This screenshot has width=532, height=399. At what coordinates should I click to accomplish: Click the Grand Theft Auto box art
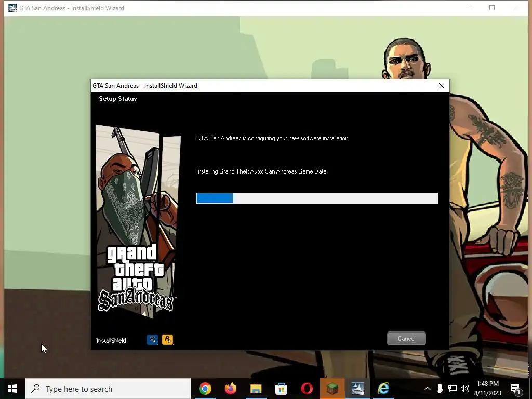(x=137, y=221)
